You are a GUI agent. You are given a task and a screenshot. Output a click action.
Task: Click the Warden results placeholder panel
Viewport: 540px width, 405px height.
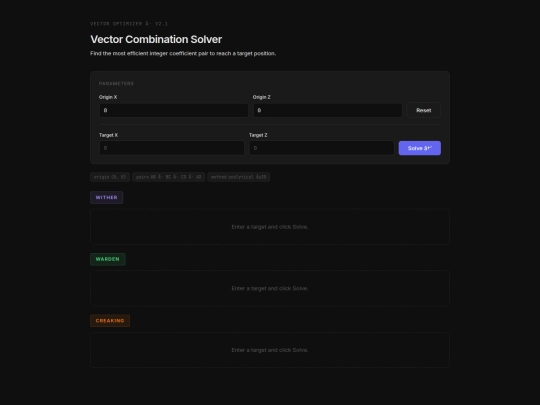pos(270,289)
